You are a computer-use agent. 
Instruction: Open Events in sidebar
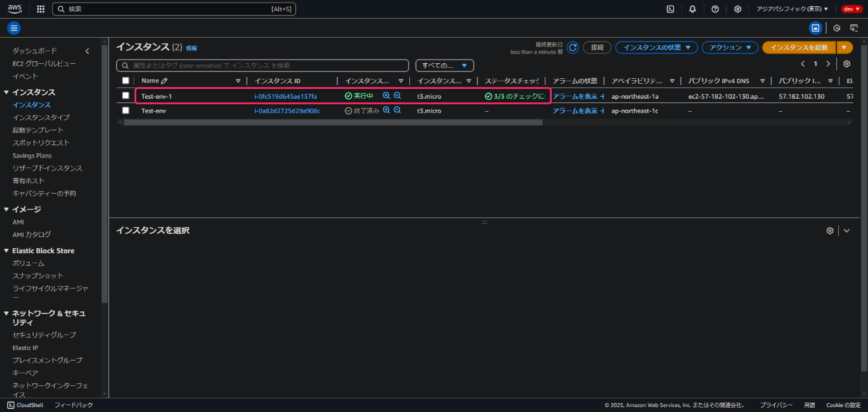(x=25, y=76)
